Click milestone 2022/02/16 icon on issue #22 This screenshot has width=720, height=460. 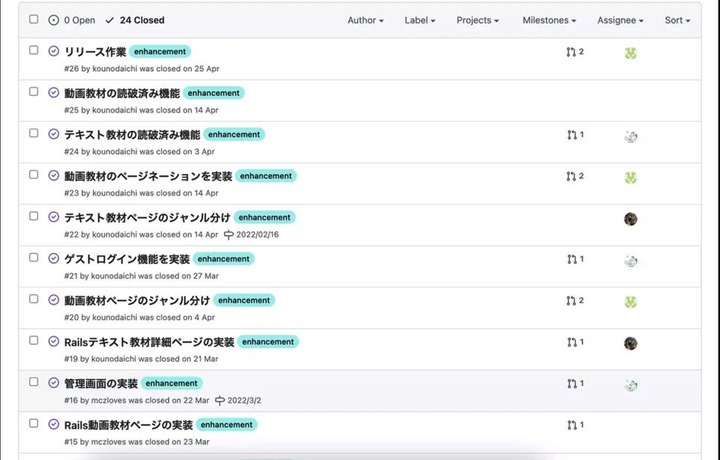(229, 234)
